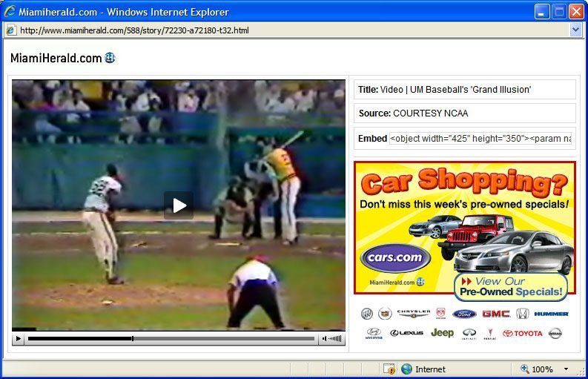Click the Chrysler winged logo
Viewport: 588px width, 379px height.
(413, 314)
